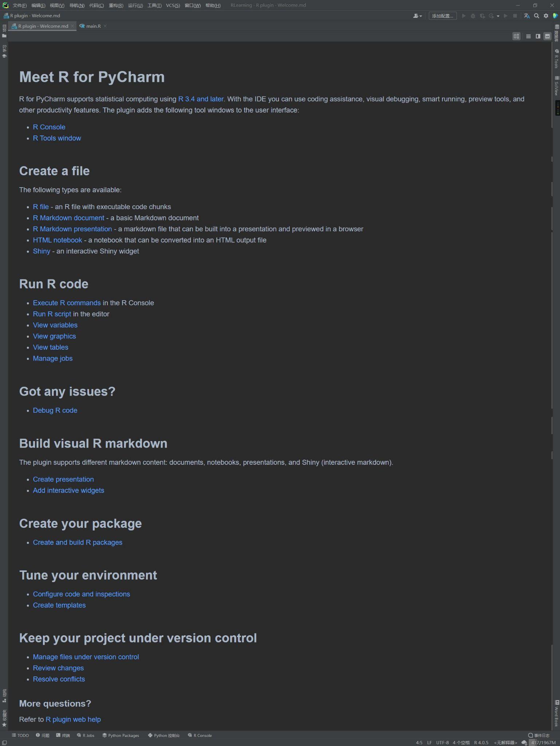This screenshot has height=746, width=560.
Task: Open the 工具(T) menu
Action: 154,5
